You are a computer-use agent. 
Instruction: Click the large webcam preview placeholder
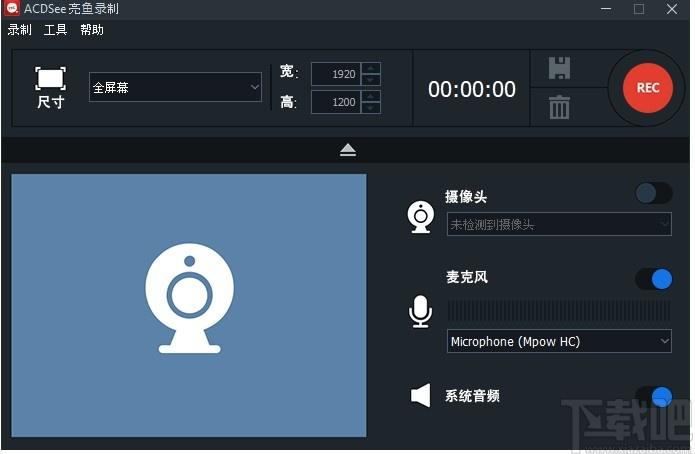(189, 305)
